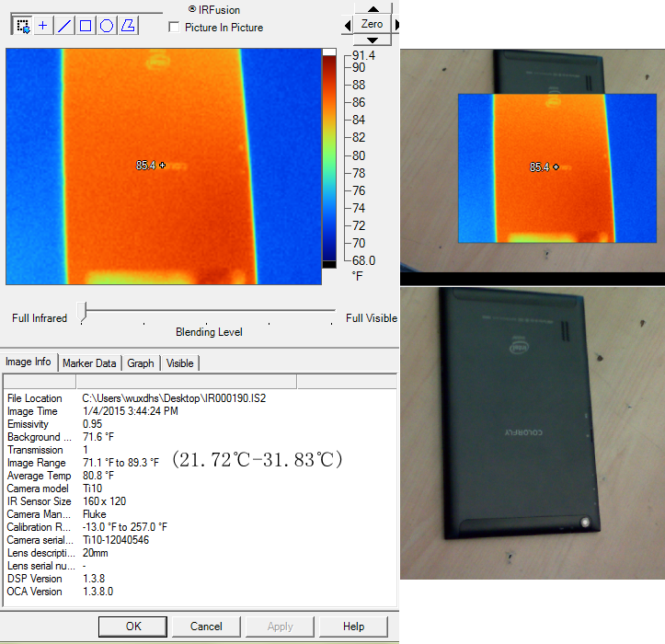Screen dimensions: 665x644
Task: Click the temperature color scale bar
Action: (x=329, y=158)
